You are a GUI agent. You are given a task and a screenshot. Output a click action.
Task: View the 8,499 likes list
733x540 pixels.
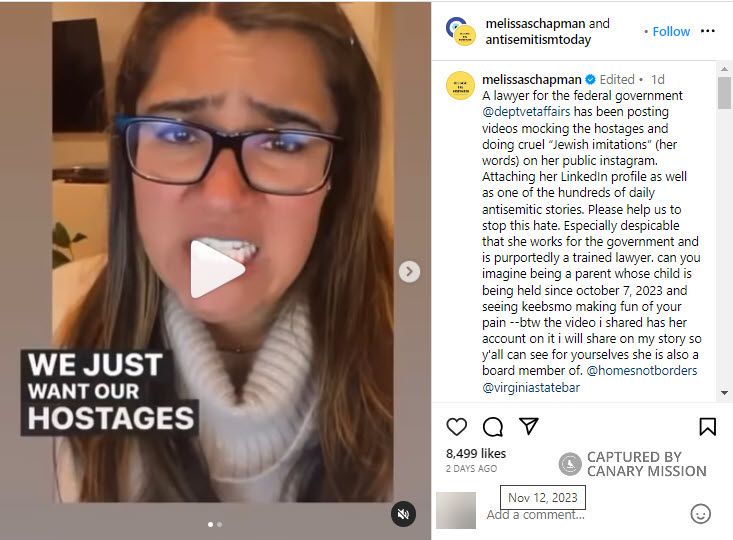(x=475, y=454)
